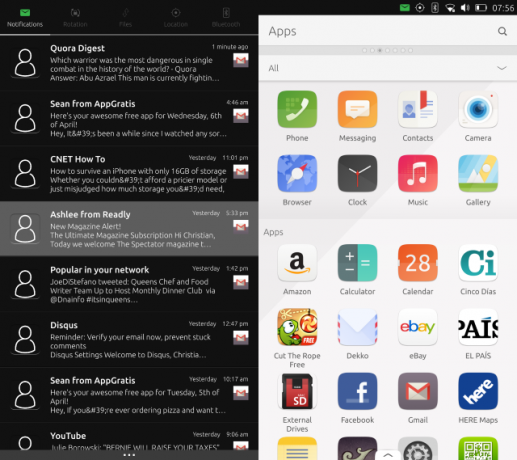Open Ashlee from Readly notification

click(x=129, y=229)
